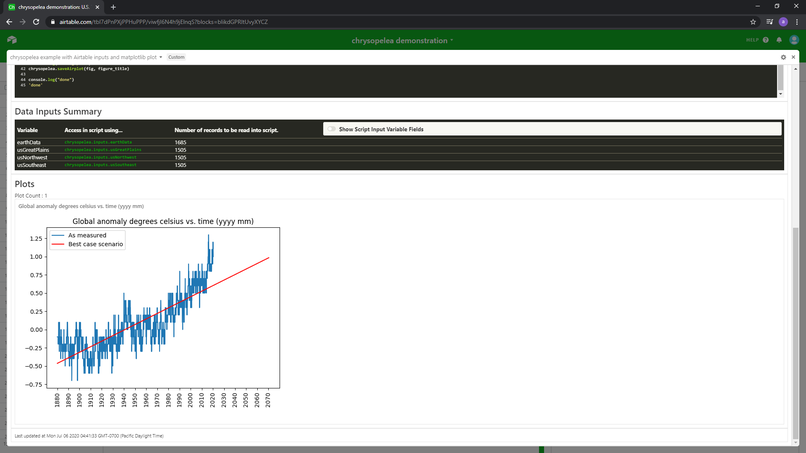Image resolution: width=806 pixels, height=453 pixels.
Task: Open the Help question mark icon
Action: tap(766, 40)
